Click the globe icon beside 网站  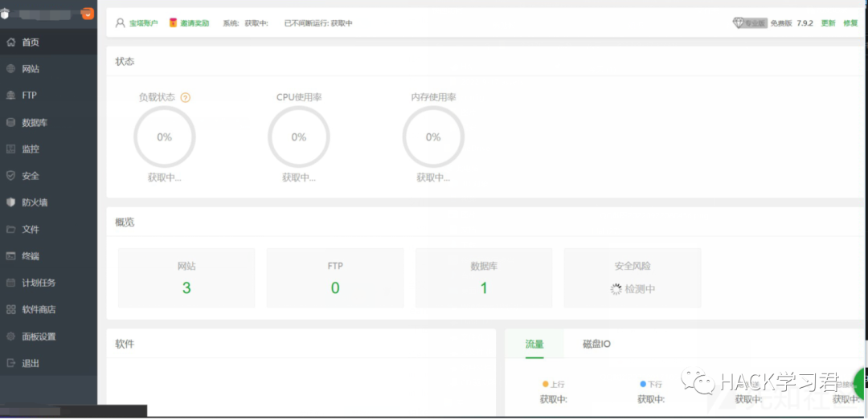click(x=10, y=68)
